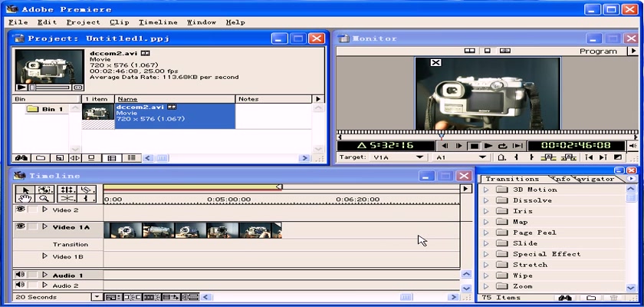Click the Play button in Monitor
Viewport: 644px width, 307px height.
click(x=488, y=146)
